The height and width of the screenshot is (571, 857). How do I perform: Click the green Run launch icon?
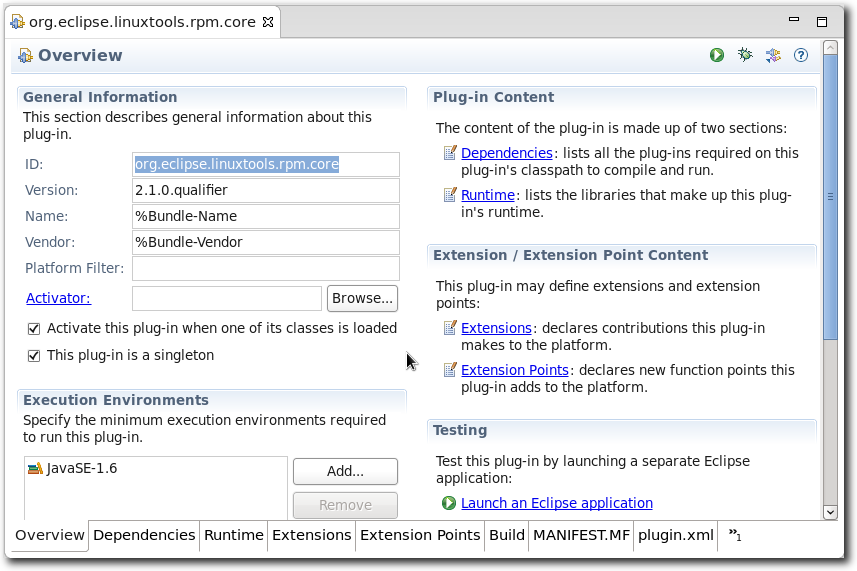pos(717,56)
